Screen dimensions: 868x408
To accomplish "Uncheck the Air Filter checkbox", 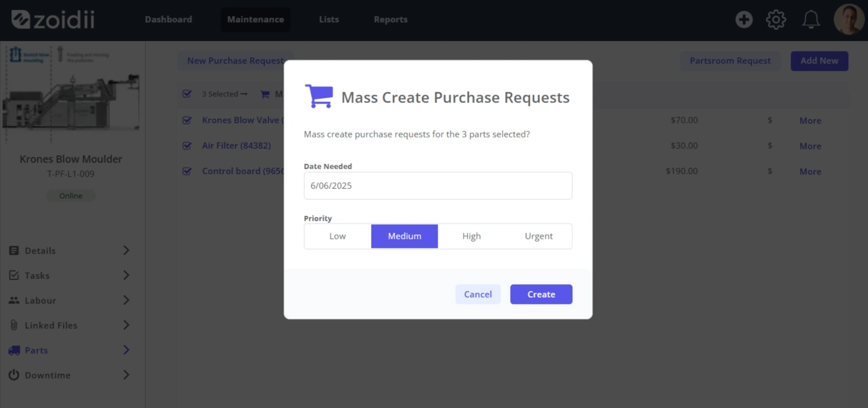I will [187, 145].
